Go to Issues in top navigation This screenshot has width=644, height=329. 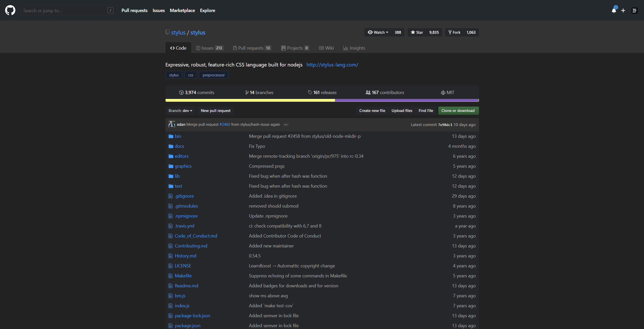159,10
